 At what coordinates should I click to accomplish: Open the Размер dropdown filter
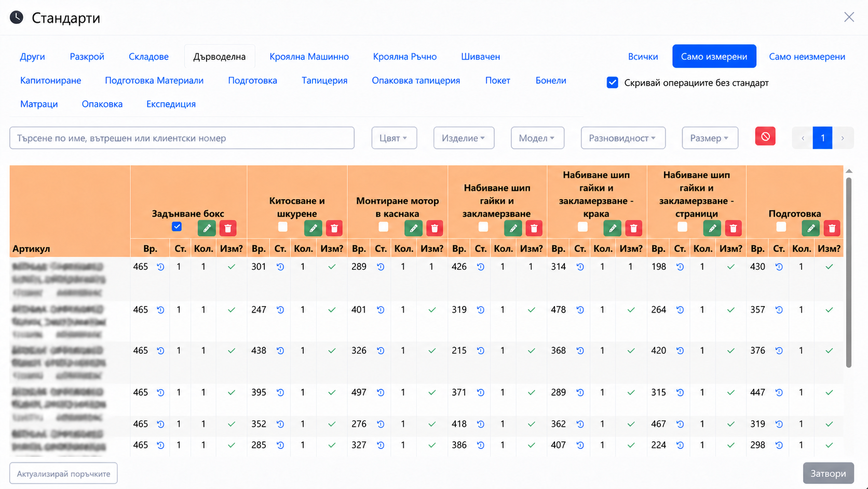[710, 138]
